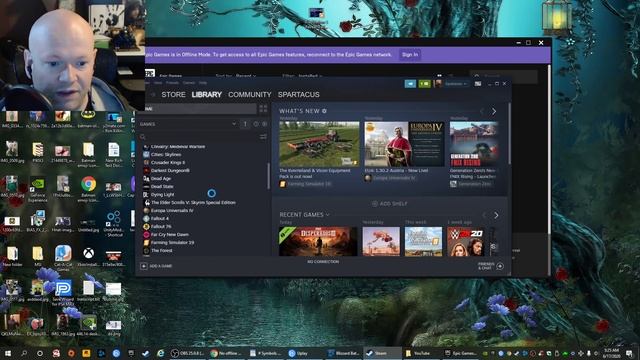Screen dimensions: 640x360
Task: Open the WWE 2K20 recent game cover
Action: click(466, 241)
